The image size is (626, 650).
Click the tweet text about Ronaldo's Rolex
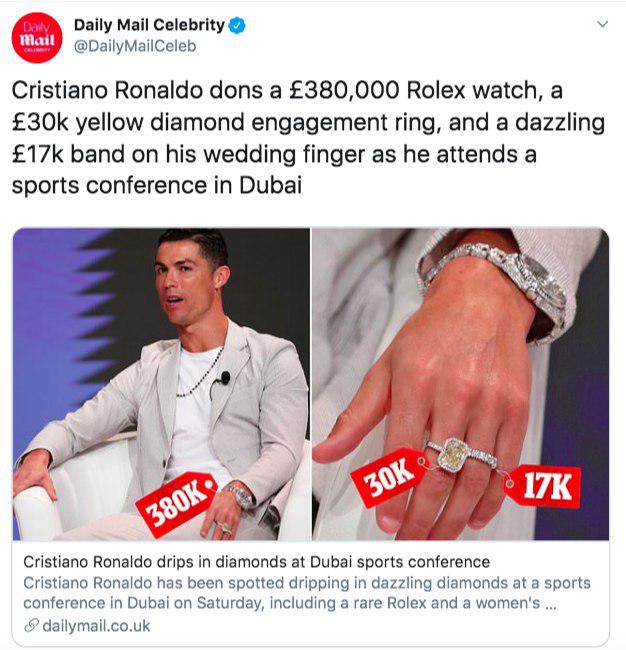[x=308, y=138]
